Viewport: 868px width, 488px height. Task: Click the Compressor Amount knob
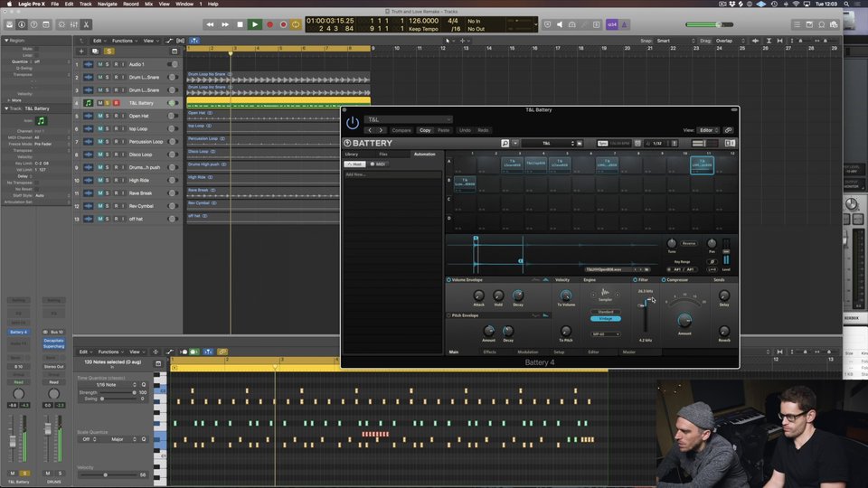tap(684, 320)
